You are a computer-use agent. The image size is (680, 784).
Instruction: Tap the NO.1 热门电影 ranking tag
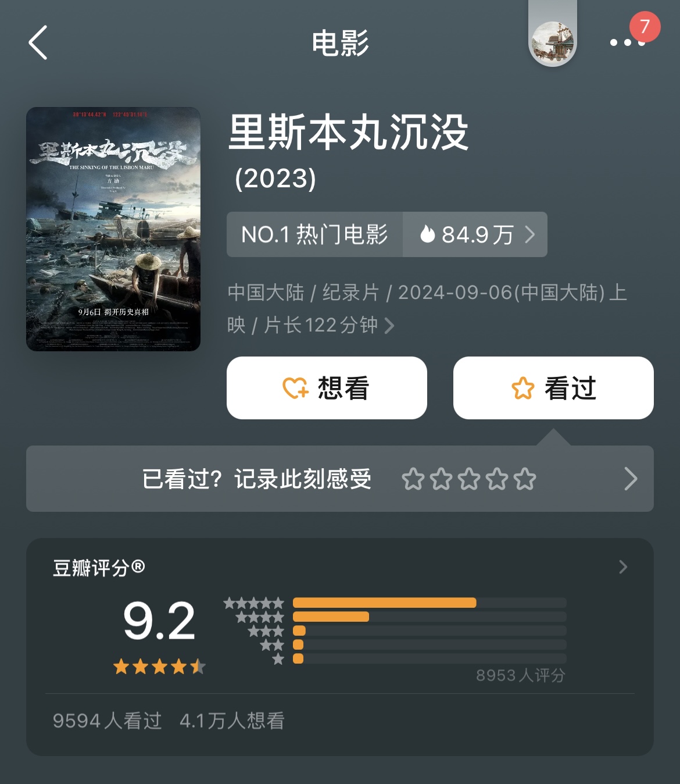click(314, 234)
